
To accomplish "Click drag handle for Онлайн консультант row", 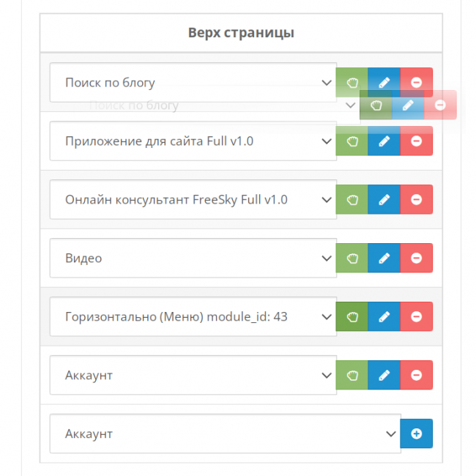I will [352, 199].
